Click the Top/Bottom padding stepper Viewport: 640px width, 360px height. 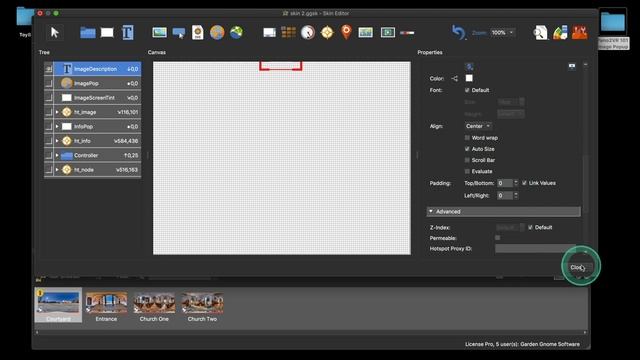516,183
